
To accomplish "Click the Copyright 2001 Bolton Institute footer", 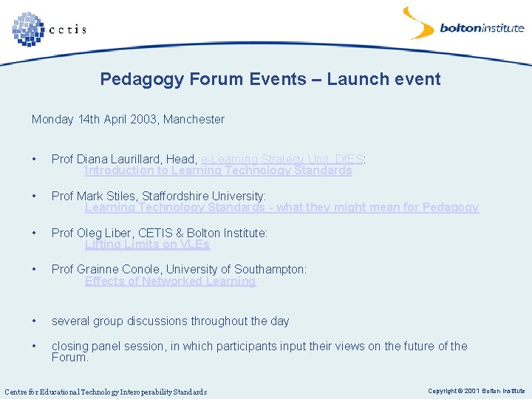I will tap(477, 391).
